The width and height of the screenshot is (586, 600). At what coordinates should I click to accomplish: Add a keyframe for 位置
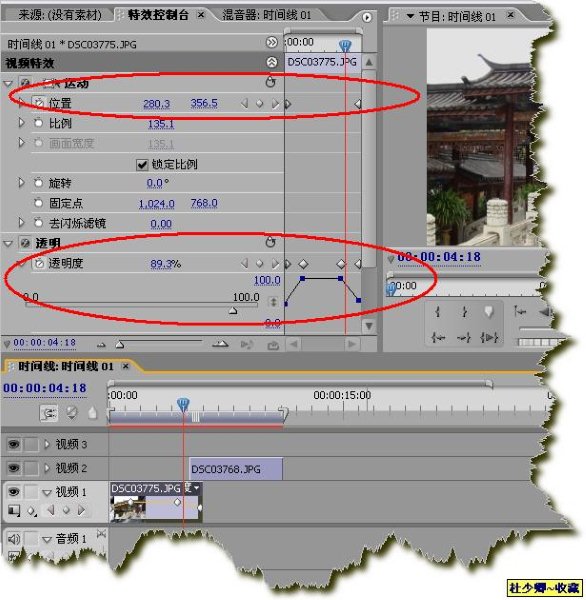tap(260, 103)
